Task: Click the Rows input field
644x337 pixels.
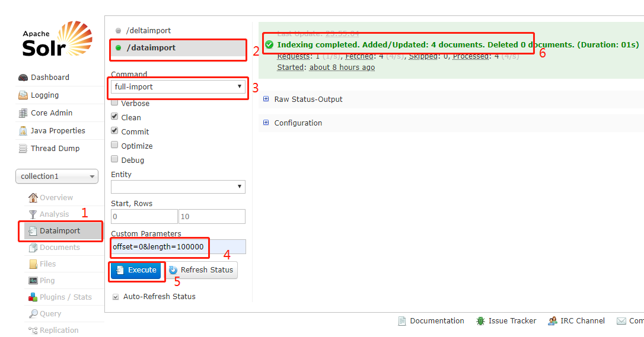Action: pyautogui.click(x=212, y=216)
